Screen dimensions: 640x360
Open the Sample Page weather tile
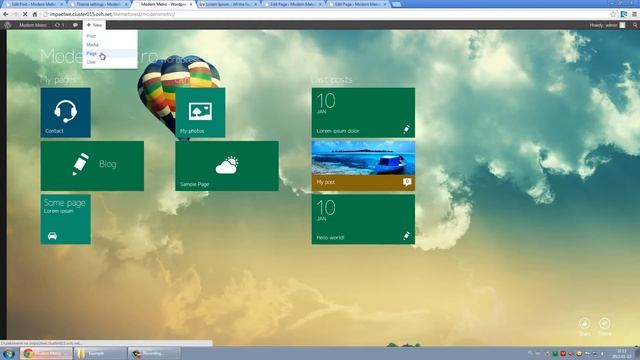(x=227, y=166)
